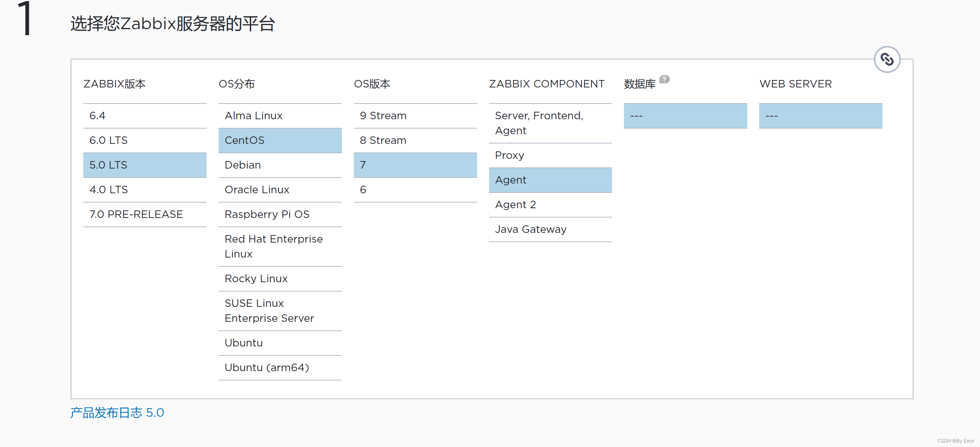This screenshot has height=447, width=980.
Task: Select Raspberry Pi OS option
Action: coord(280,215)
